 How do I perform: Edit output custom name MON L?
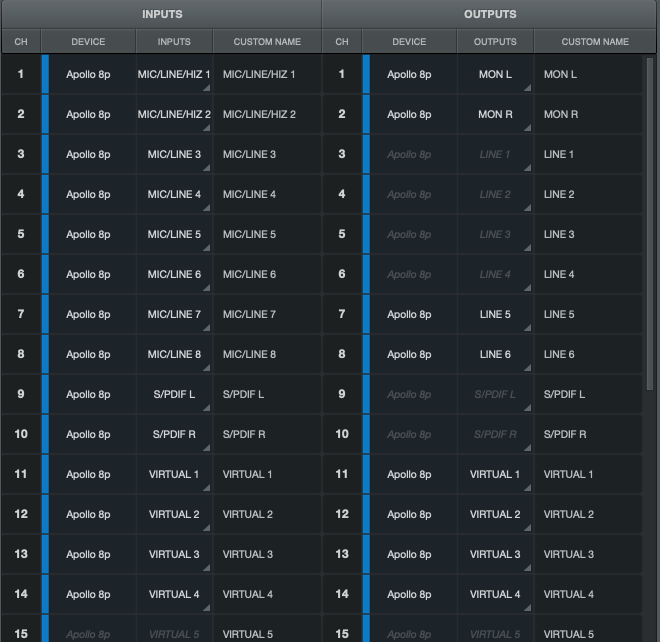(x=588, y=75)
